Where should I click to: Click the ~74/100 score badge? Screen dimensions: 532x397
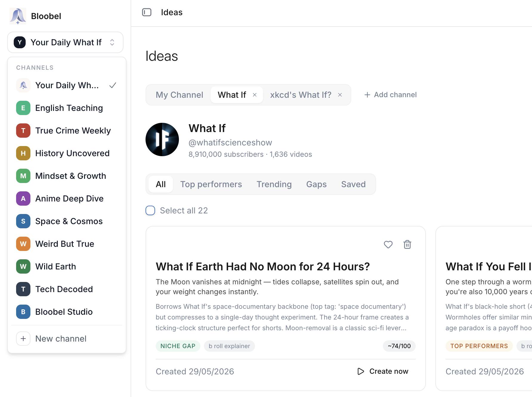399,346
